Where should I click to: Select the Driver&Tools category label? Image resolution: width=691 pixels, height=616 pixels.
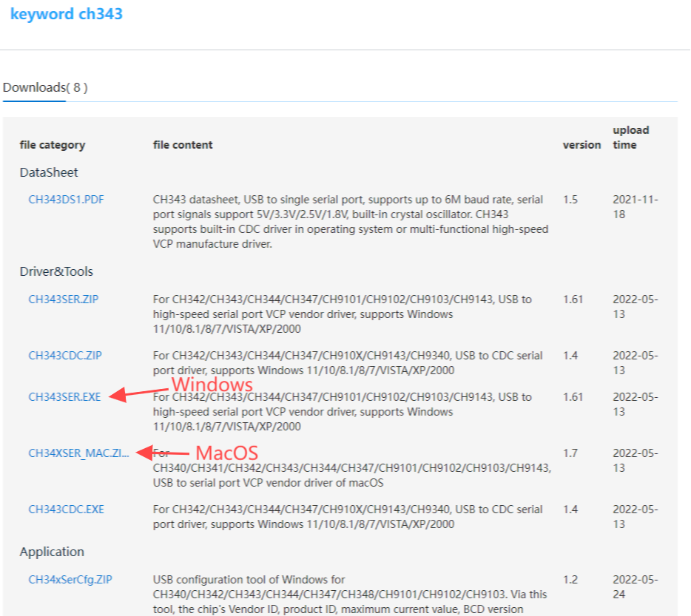coord(56,271)
